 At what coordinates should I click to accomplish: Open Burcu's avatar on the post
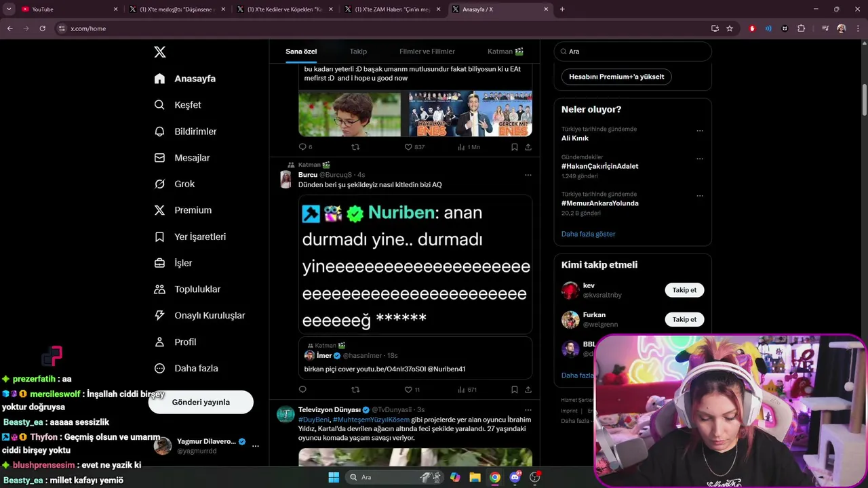[285, 179]
